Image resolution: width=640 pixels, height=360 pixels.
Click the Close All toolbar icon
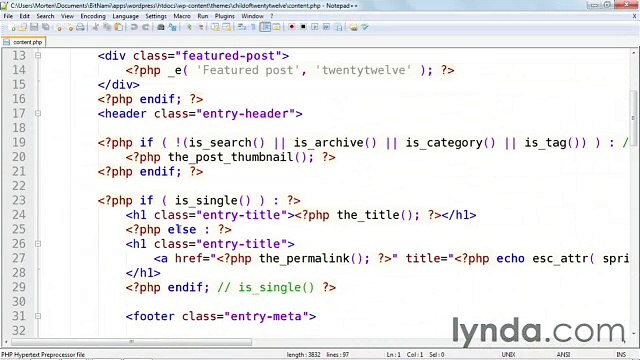[70, 27]
